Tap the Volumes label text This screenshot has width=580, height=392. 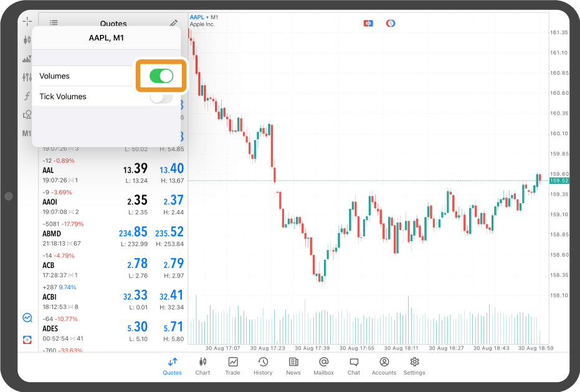tap(54, 76)
